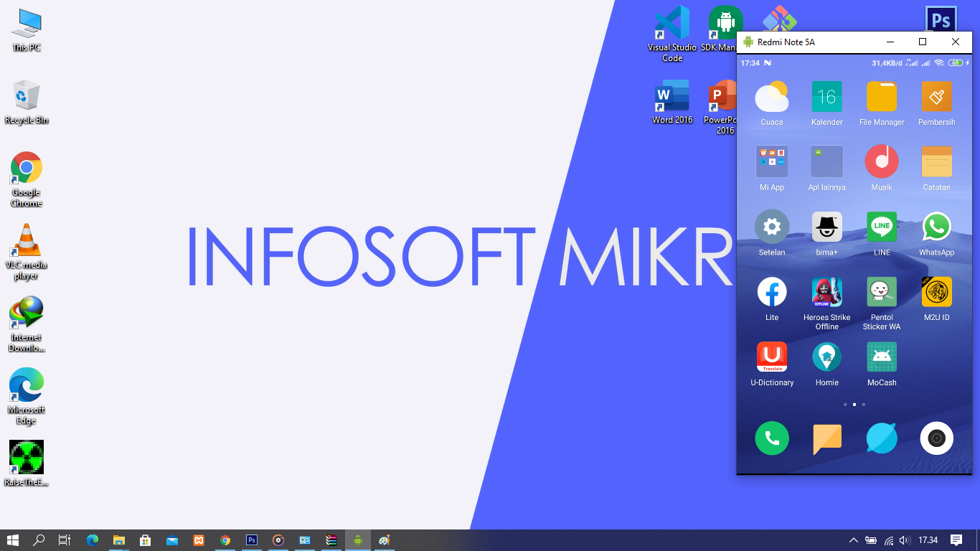Open the volume speaker tray icon
Image resolution: width=980 pixels, height=551 pixels.
905,540
